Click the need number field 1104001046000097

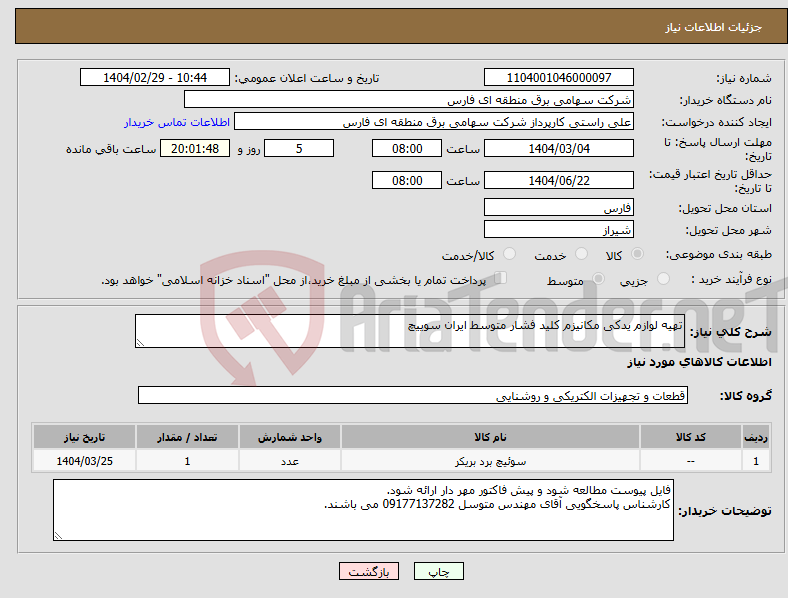tap(558, 77)
